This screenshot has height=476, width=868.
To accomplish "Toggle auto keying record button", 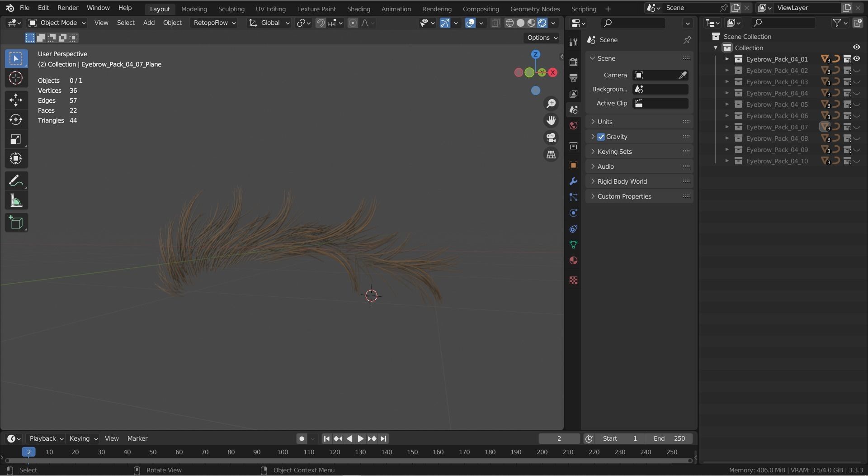I will click(x=302, y=438).
